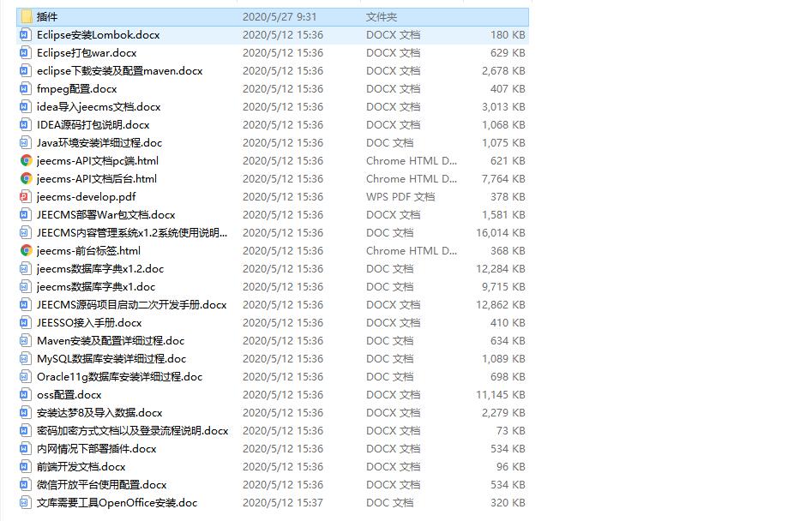
Task: Click the jeecms数据库字典x1.doc icon
Action: [x=25, y=286]
